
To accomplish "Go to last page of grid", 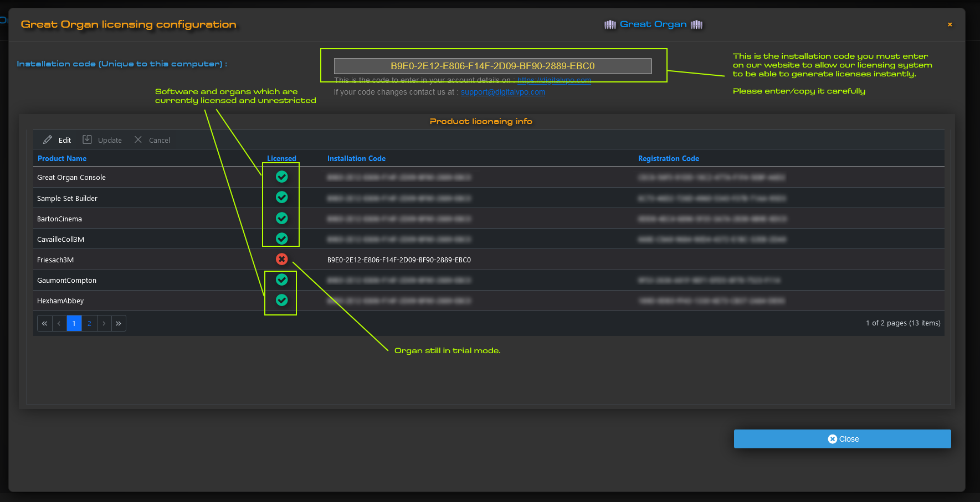I will [x=119, y=323].
